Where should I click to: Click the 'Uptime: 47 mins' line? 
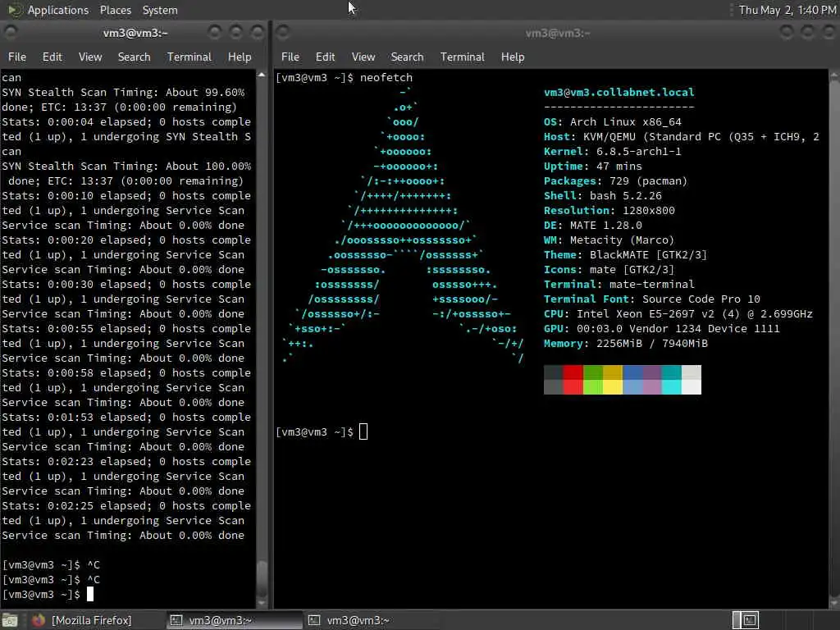click(592, 166)
